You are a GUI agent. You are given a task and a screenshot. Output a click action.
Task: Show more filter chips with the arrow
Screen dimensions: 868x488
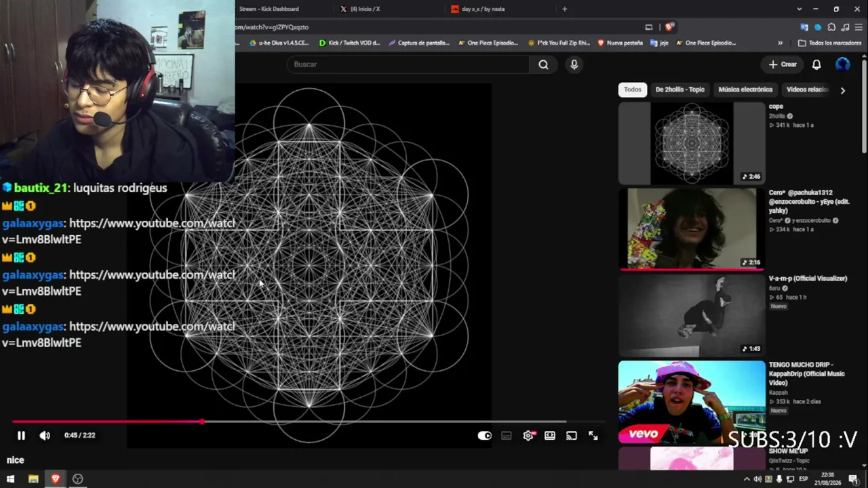click(x=843, y=90)
